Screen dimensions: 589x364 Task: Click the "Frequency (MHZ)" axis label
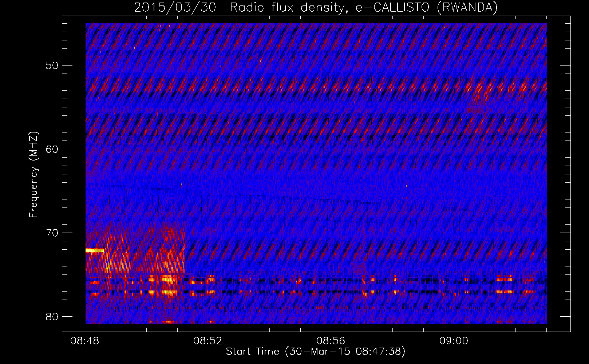[x=33, y=175]
